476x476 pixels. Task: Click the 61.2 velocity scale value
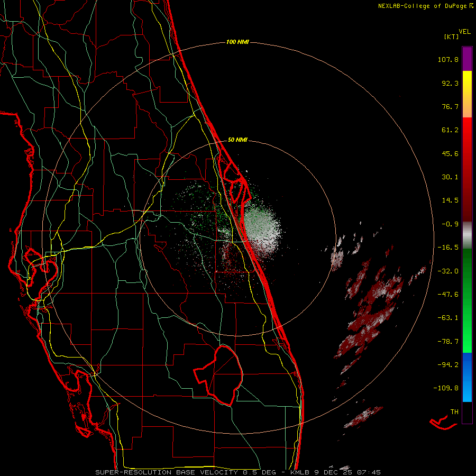point(450,130)
